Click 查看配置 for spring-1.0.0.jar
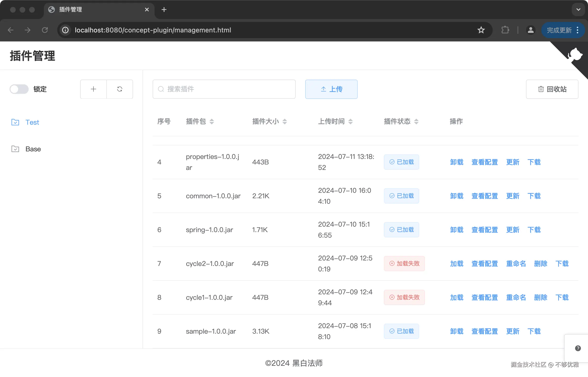Viewport: 588px width, 377px height. pos(485,230)
